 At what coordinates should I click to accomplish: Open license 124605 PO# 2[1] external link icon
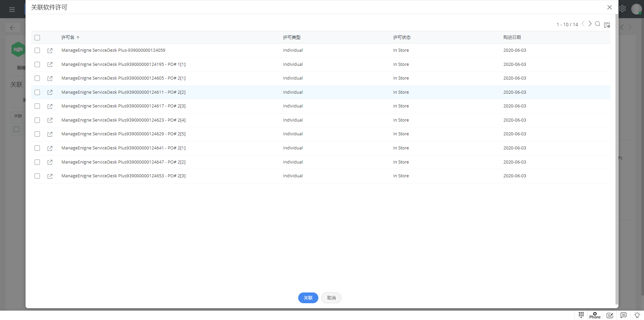click(x=50, y=79)
